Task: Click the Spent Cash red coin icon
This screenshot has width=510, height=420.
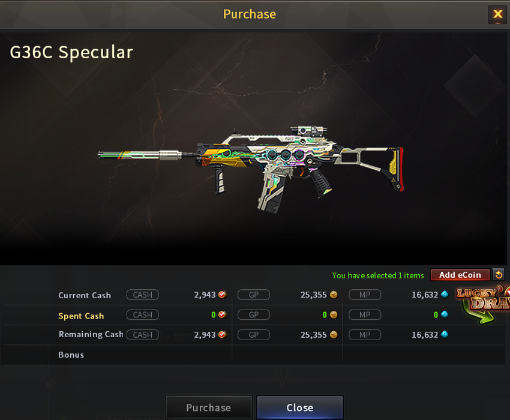Action: point(223,314)
